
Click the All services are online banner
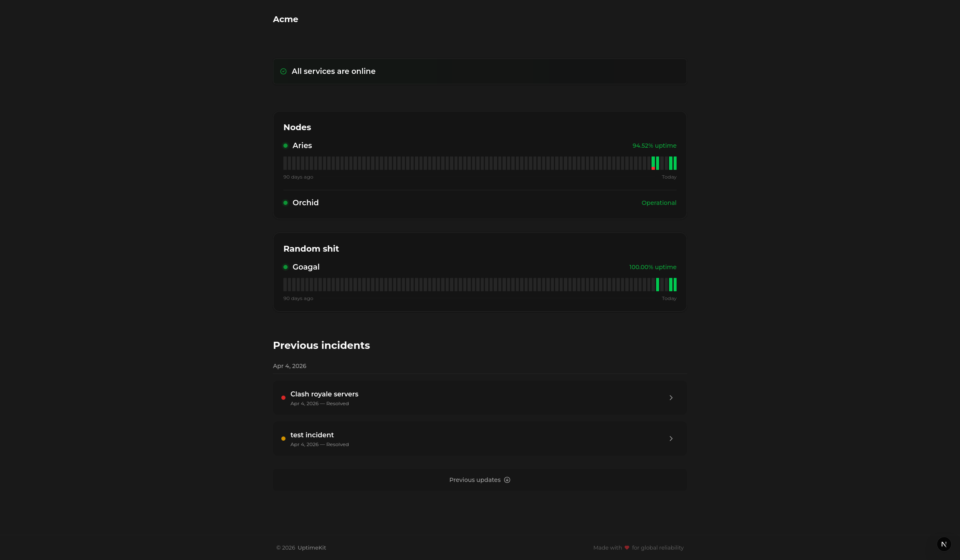(x=480, y=71)
